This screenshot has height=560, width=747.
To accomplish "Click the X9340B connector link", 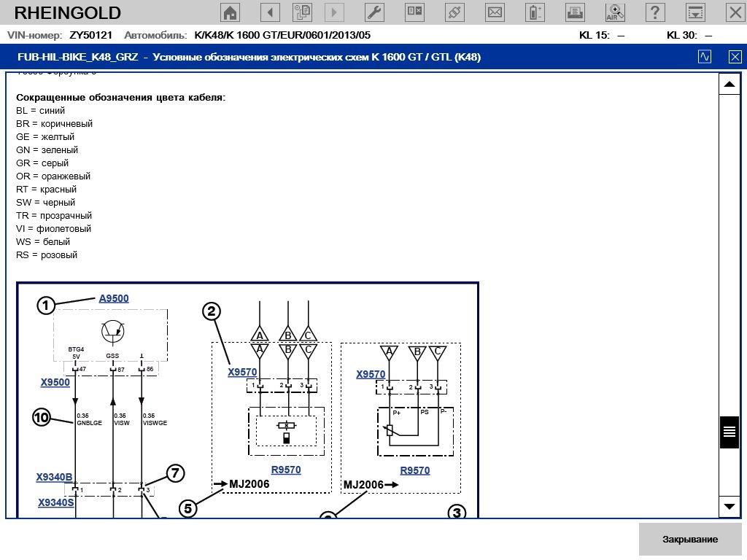I will point(55,478).
